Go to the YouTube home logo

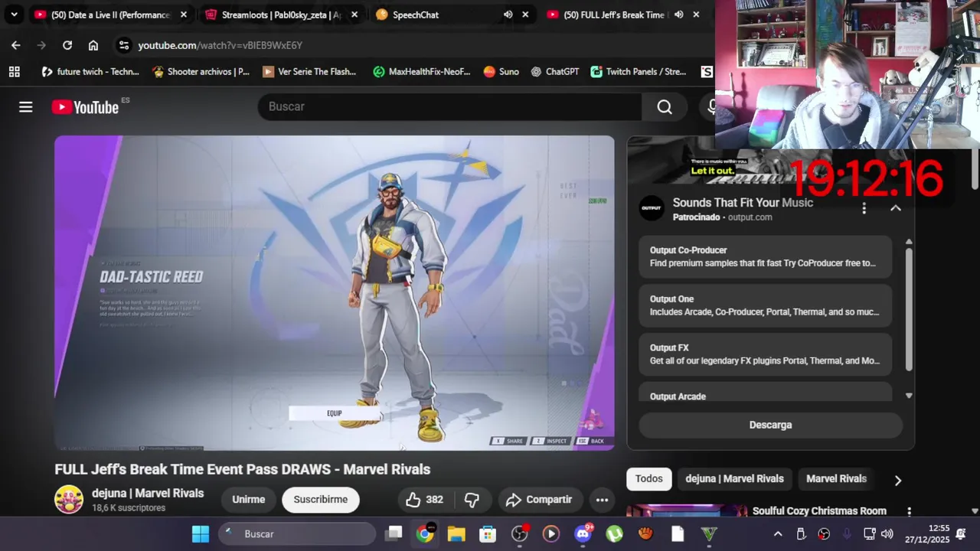(x=85, y=107)
